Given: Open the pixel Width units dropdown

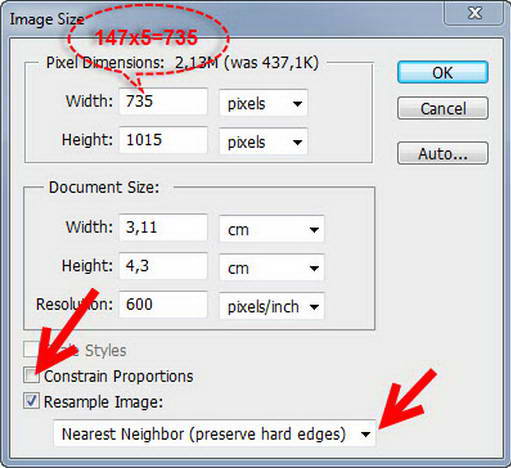Looking at the screenshot, I should coord(263,103).
